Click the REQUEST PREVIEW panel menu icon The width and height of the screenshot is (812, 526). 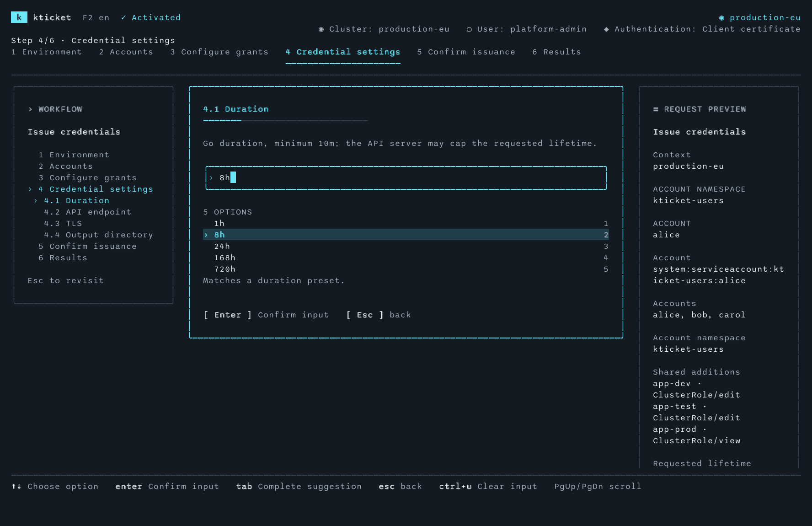pyautogui.click(x=656, y=109)
